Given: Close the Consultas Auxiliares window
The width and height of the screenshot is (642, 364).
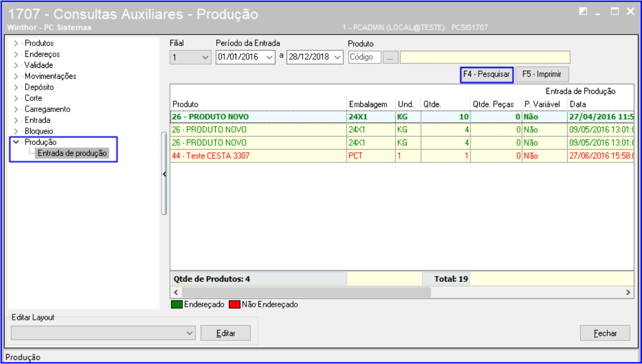Looking at the screenshot, I should [630, 11].
